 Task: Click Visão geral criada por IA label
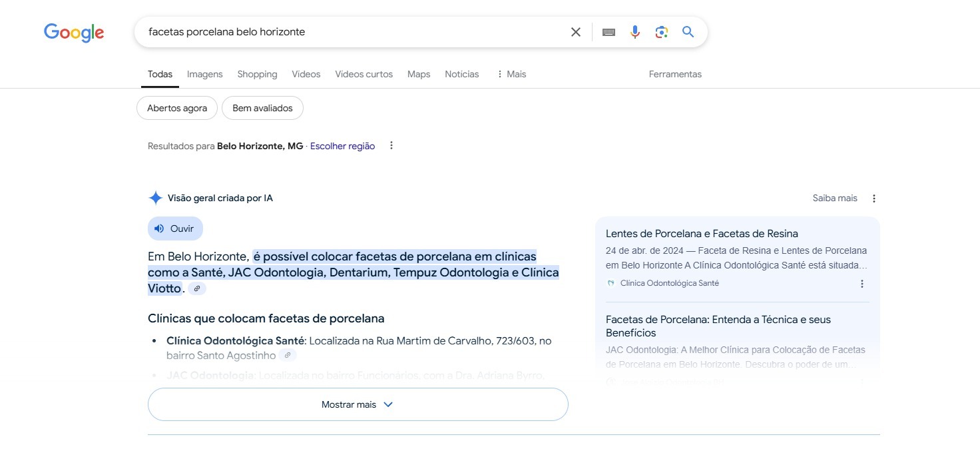tap(220, 199)
